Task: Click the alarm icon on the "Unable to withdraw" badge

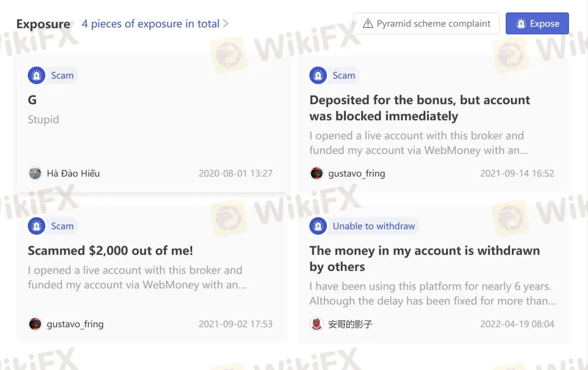Action: [x=318, y=226]
